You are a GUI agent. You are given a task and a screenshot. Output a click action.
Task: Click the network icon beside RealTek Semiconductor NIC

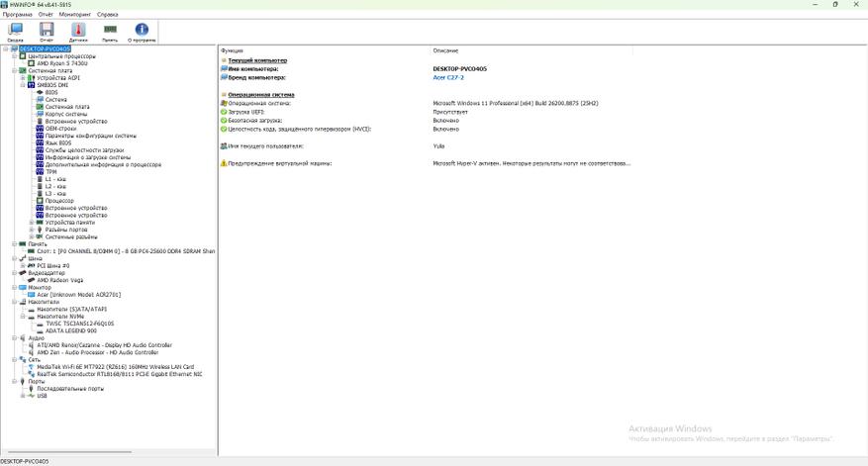(32, 374)
